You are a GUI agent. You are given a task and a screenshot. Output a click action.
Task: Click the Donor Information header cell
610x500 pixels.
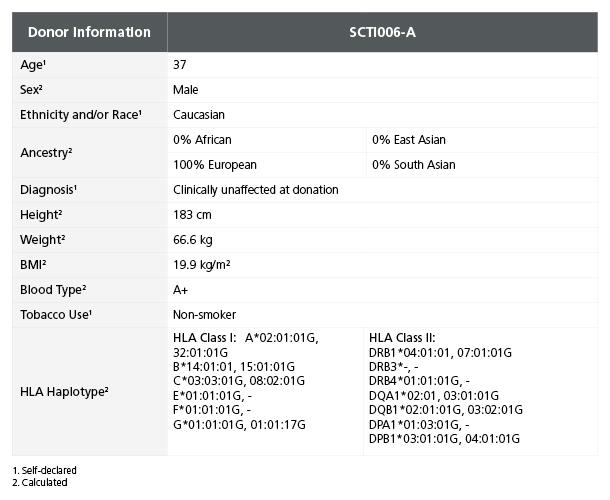89,33
